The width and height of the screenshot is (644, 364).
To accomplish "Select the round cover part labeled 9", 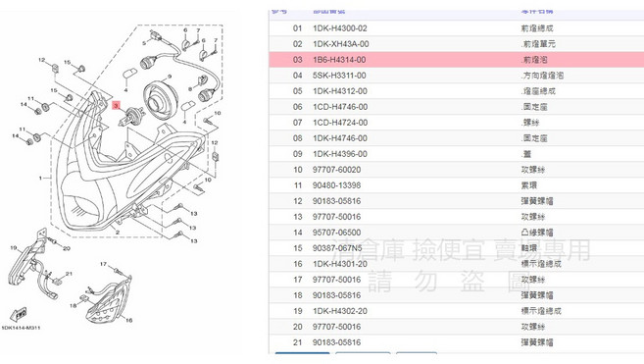I will click(x=161, y=100).
